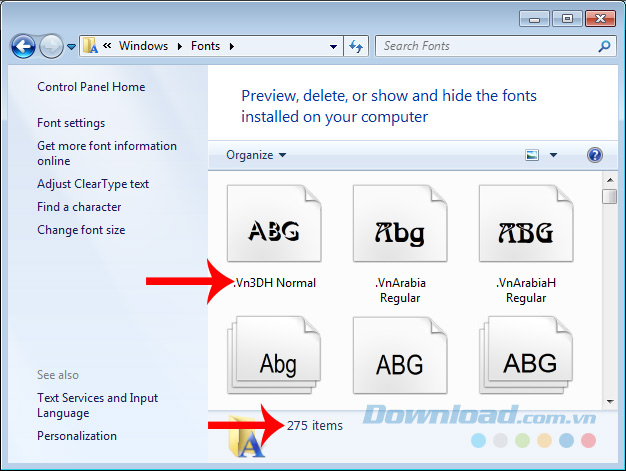Image resolution: width=626 pixels, height=471 pixels.
Task: Click the Windows breadcrumb in address bar
Action: point(143,46)
